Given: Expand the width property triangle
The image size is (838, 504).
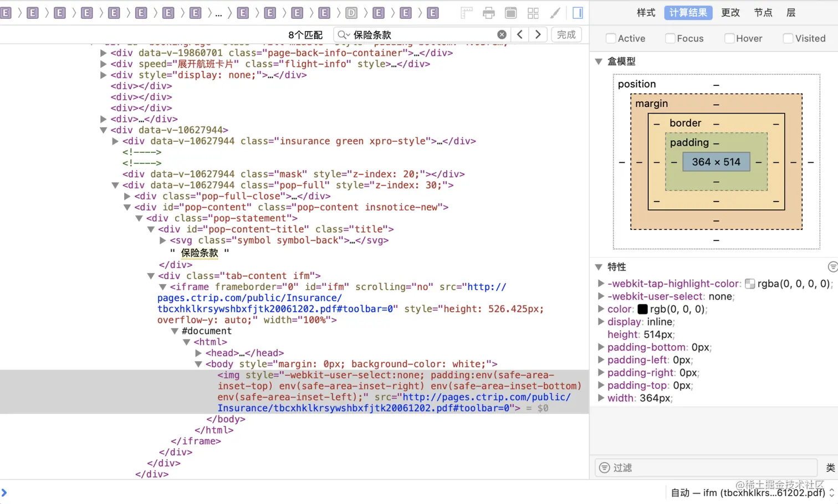Looking at the screenshot, I should [601, 398].
